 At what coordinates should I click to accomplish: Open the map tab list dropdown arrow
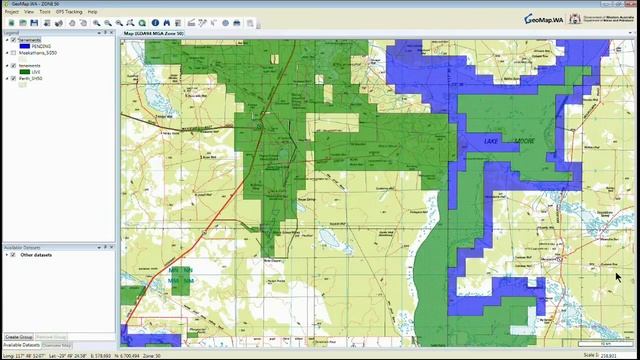[630, 33]
